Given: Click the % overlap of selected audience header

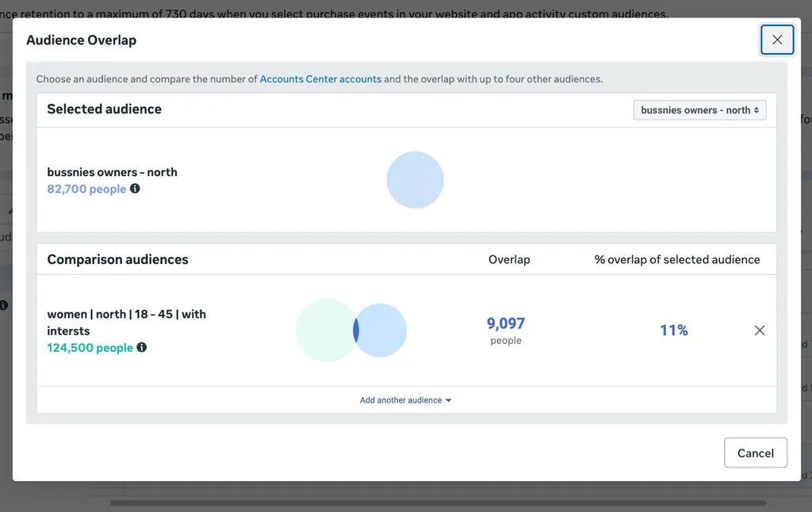Looking at the screenshot, I should pos(677,259).
